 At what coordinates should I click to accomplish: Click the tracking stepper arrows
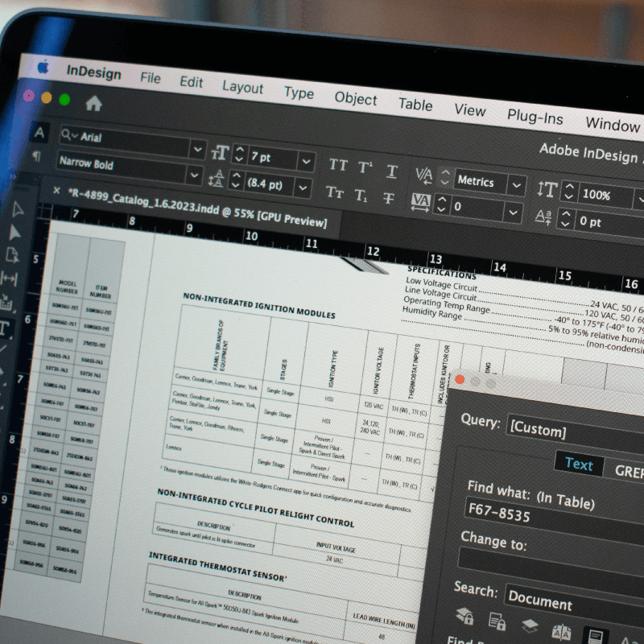click(441, 204)
